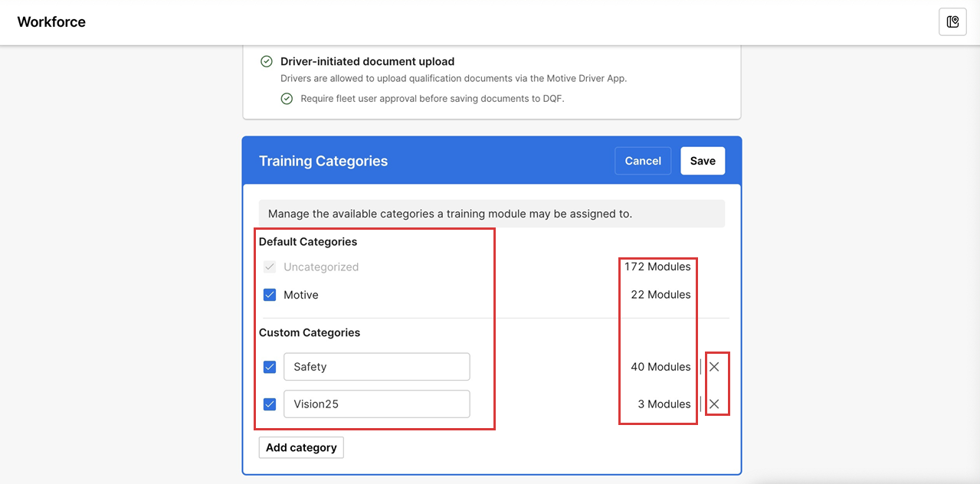Delete the Vision25 category with X
The height and width of the screenshot is (484, 980).
714,404
